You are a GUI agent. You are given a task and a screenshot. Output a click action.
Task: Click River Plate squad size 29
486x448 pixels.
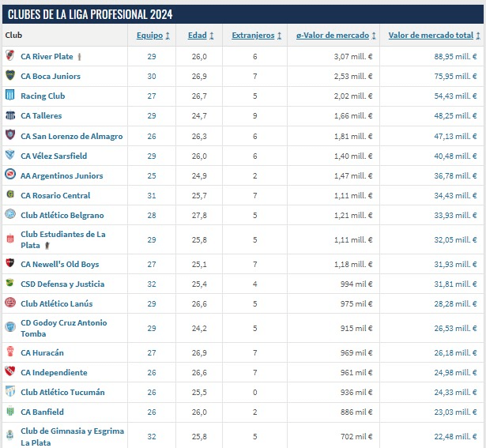point(152,57)
